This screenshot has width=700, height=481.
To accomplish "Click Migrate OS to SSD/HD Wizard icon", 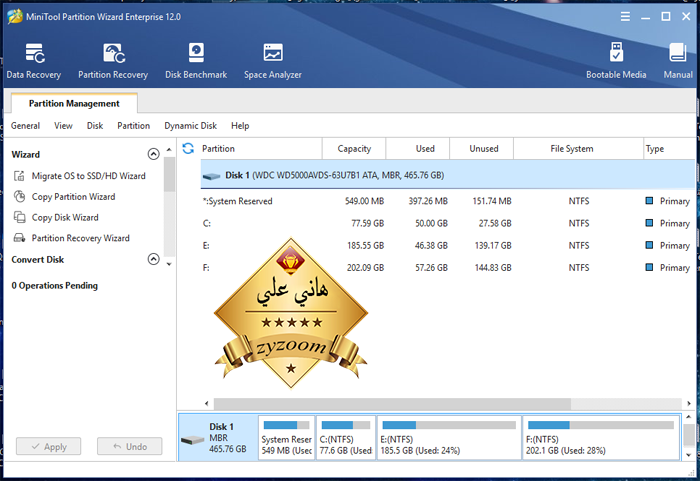I will [x=19, y=176].
